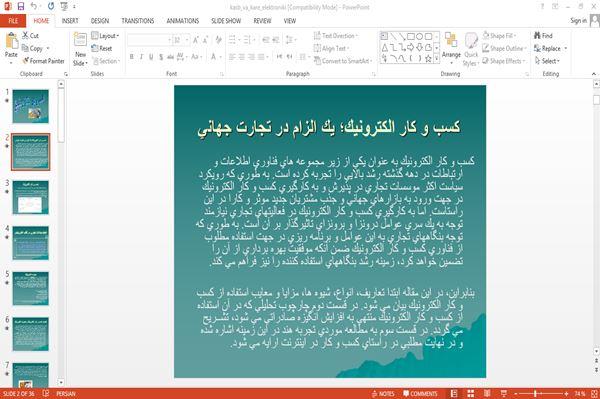Open Quick Styles gallery
This screenshot has height=399, width=600.
pos(471,49)
